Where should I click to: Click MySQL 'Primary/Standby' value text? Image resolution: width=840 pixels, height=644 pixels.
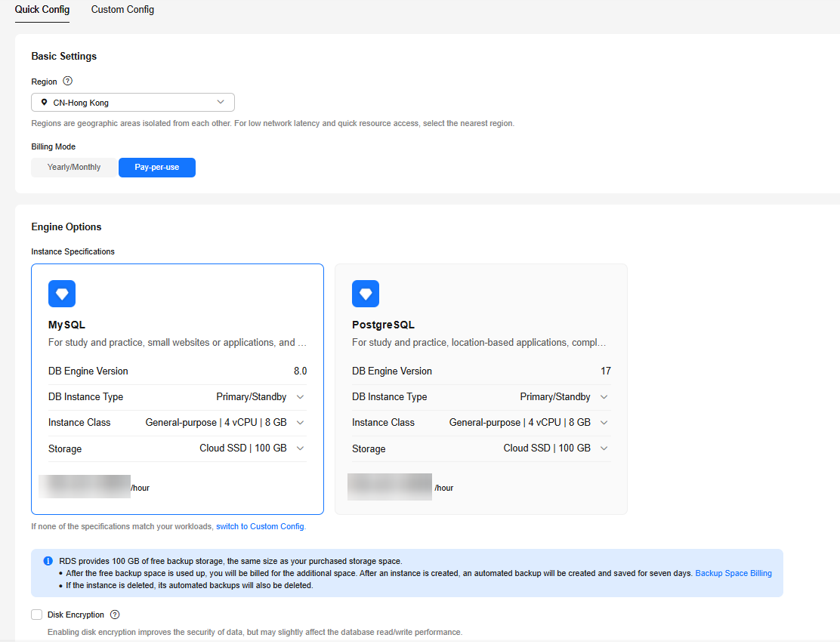[252, 396]
